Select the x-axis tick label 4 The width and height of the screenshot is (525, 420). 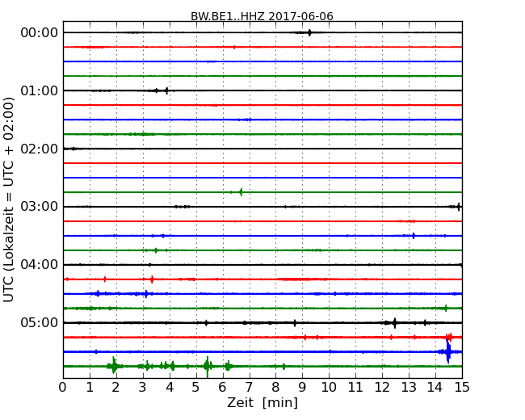(170, 387)
